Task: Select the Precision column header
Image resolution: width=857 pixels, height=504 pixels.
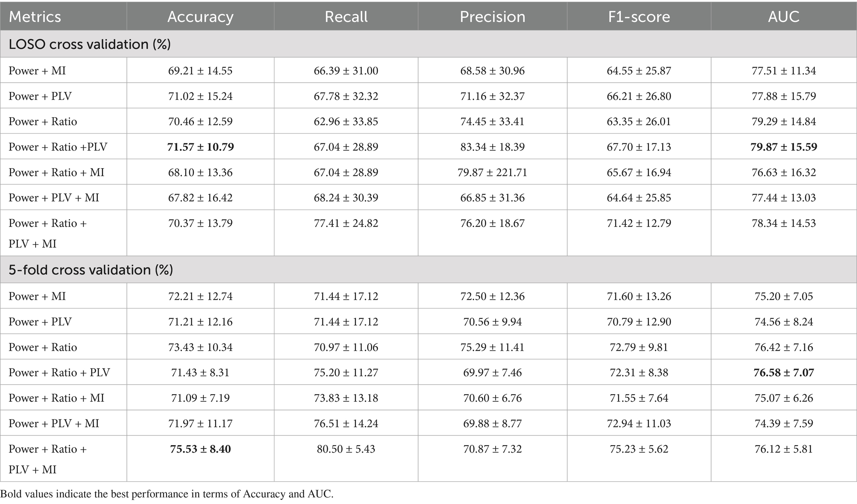Action: click(x=492, y=17)
